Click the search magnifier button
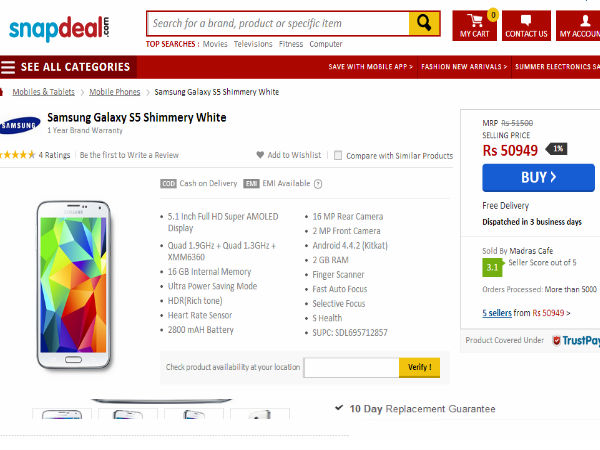600x450 pixels. click(425, 23)
